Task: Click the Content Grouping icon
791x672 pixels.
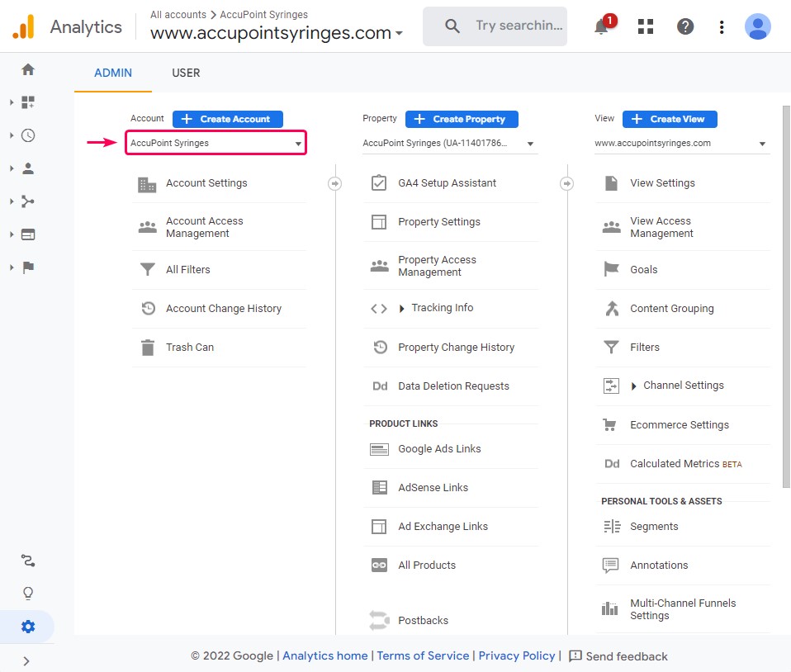Action: click(x=612, y=308)
